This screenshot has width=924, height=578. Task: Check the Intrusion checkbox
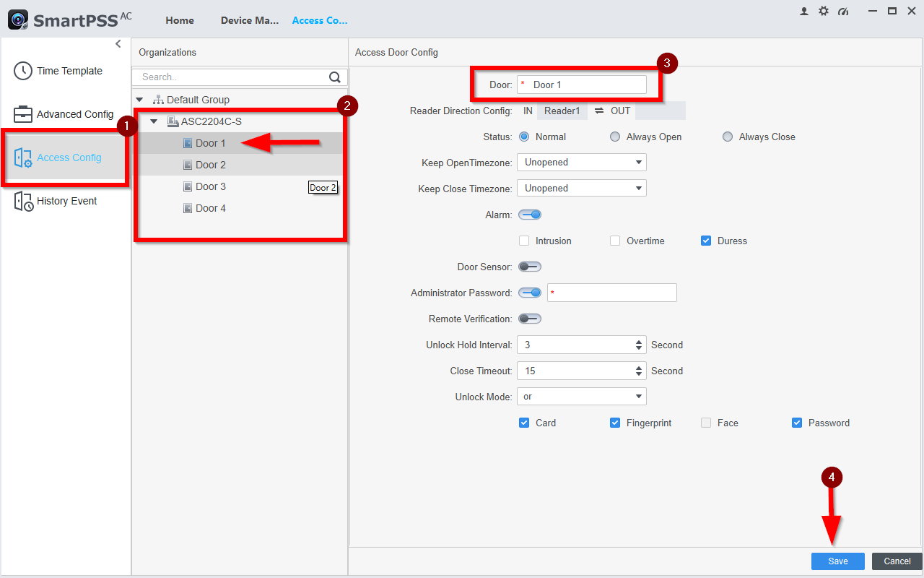(524, 241)
